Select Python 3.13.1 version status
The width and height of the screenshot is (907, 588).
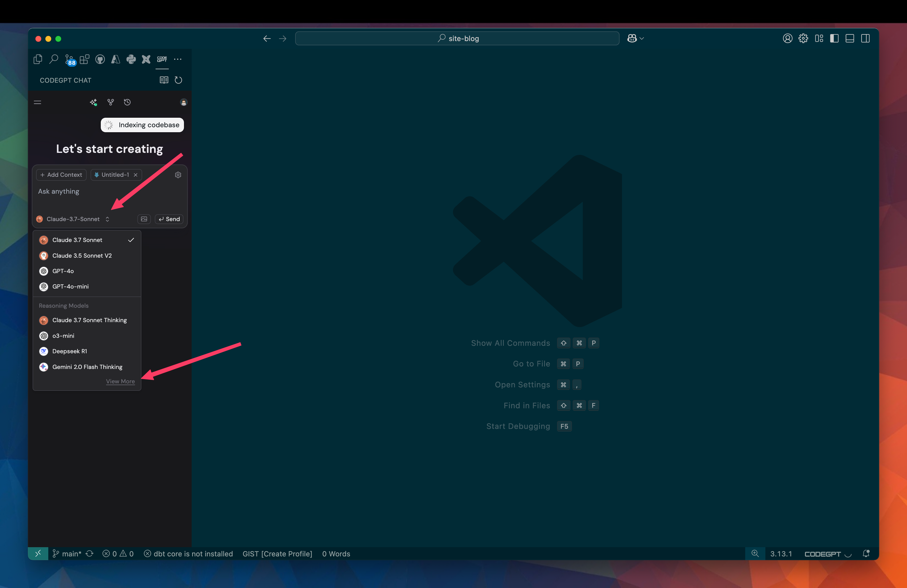click(x=781, y=554)
